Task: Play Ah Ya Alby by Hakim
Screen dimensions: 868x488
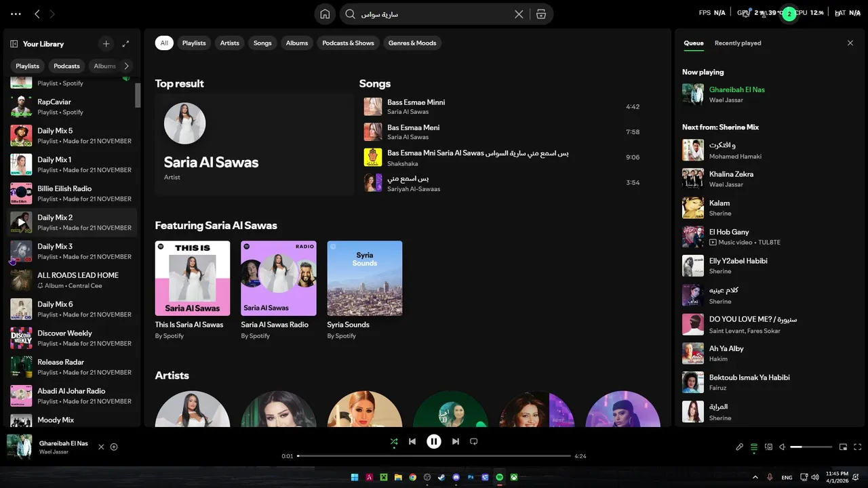Action: point(770,353)
